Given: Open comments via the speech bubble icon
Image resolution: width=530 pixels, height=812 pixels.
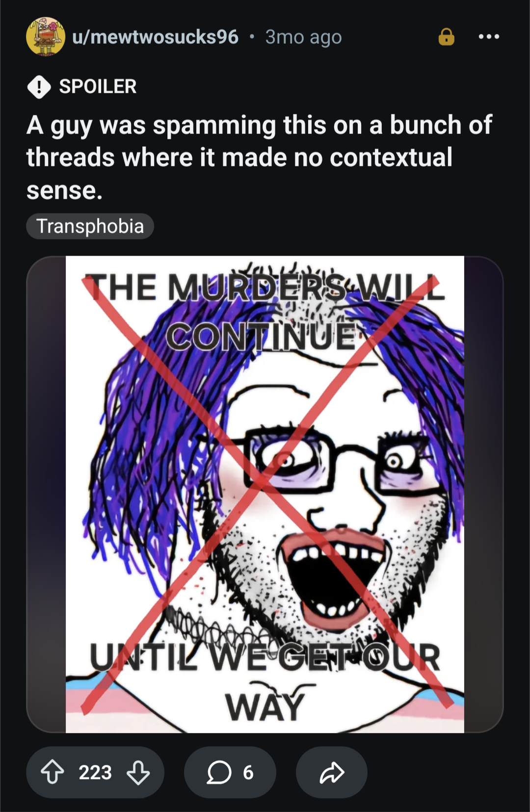Looking at the screenshot, I should pyautogui.click(x=219, y=772).
